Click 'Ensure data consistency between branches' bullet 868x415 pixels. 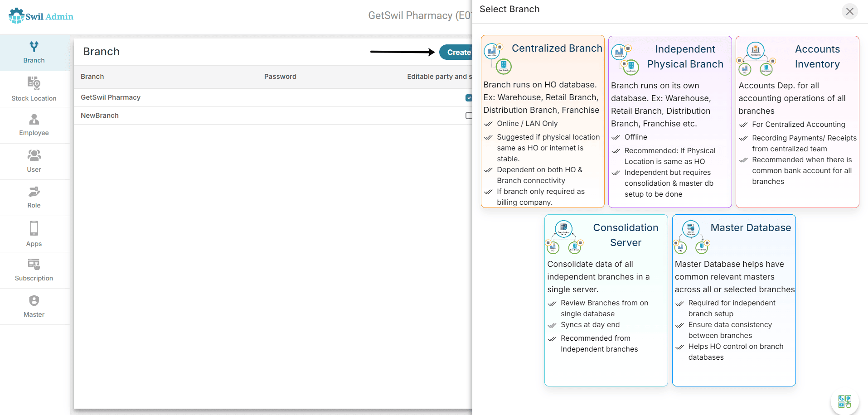(730, 330)
